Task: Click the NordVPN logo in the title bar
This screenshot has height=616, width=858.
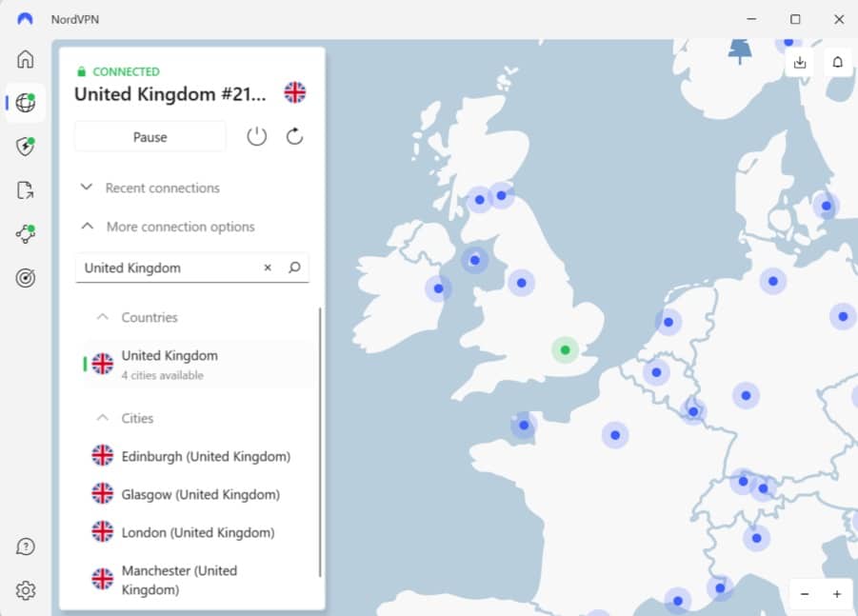Action: click(25, 19)
